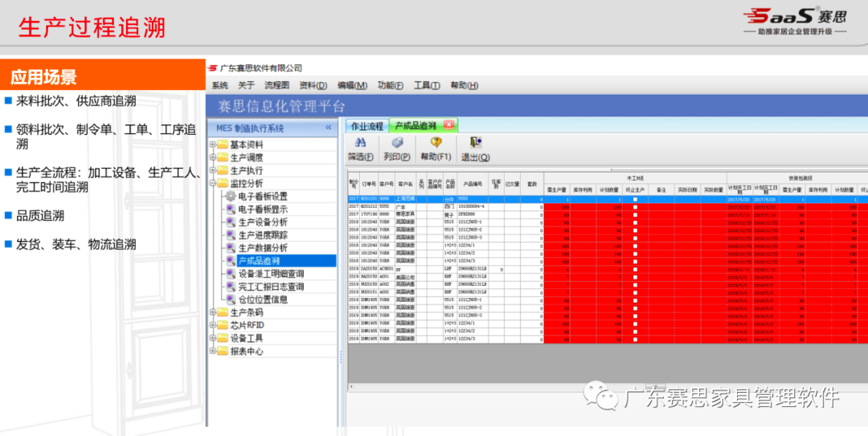
Task: Click the icon beside 生产进度跟踪
Action: pyautogui.click(x=231, y=234)
